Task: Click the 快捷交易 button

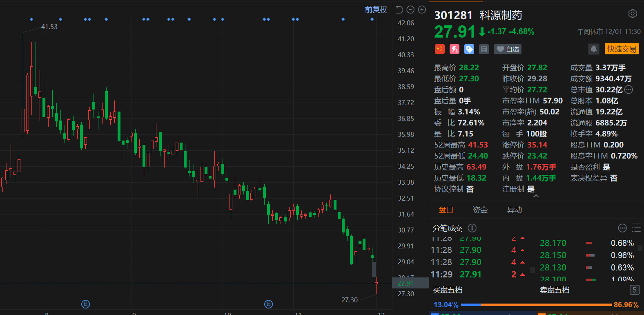Action: click(622, 49)
